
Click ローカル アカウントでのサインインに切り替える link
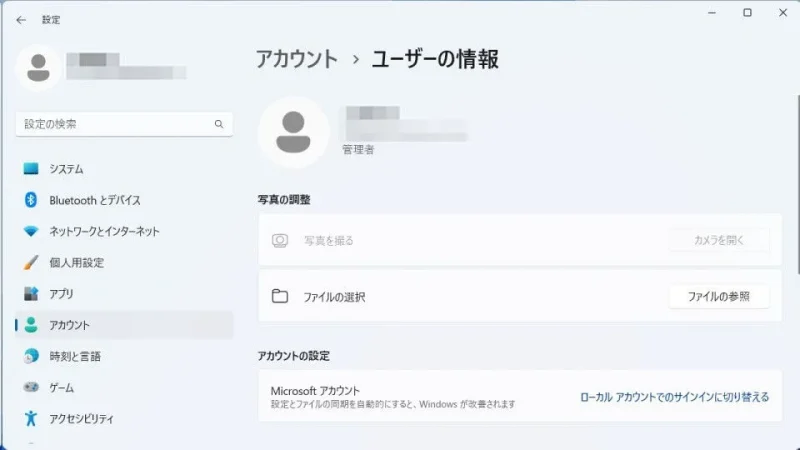[x=674, y=397]
